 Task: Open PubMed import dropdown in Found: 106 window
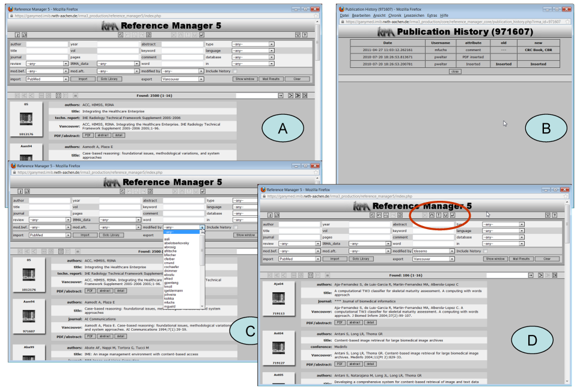pyautogui.click(x=299, y=259)
